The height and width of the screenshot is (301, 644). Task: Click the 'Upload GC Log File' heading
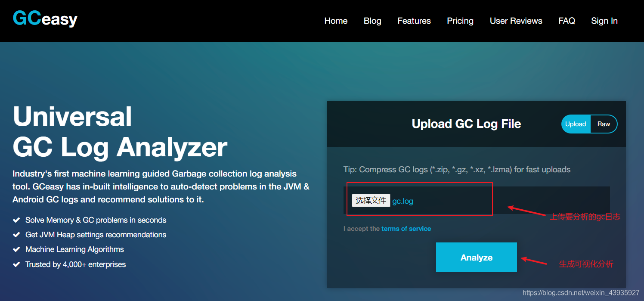tap(466, 124)
